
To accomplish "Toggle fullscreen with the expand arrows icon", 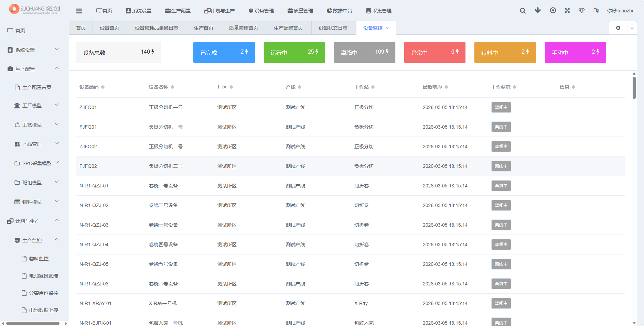I will (x=567, y=10).
